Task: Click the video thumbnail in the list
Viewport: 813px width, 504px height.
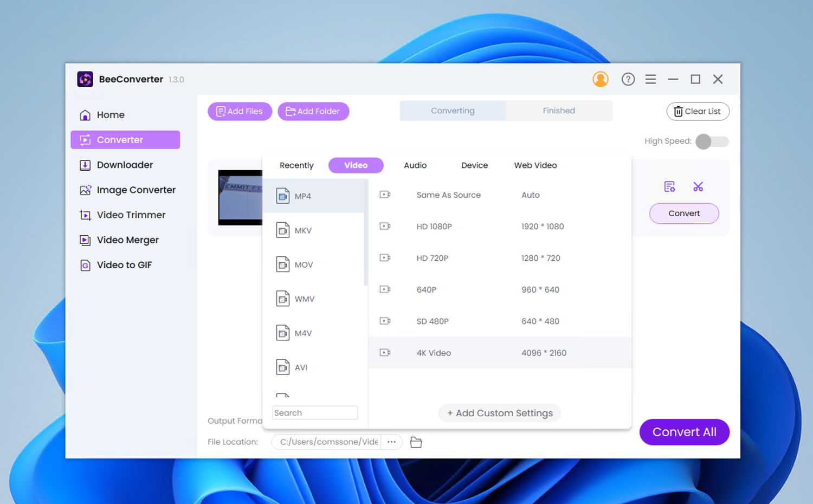Action: [x=240, y=197]
